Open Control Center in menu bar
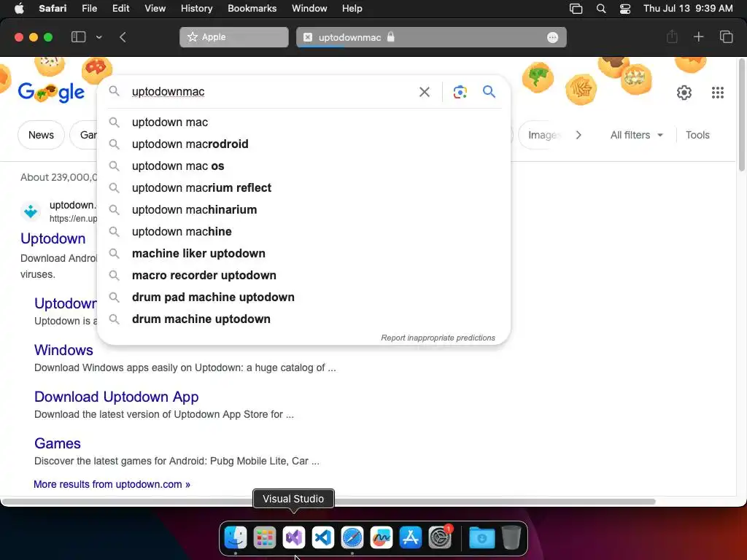747x560 pixels. tap(625, 9)
